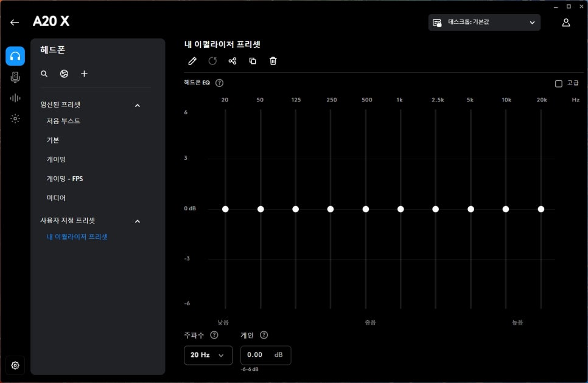Open the 20 Hz frequency dropdown
This screenshot has height=383, width=588.
coord(208,355)
